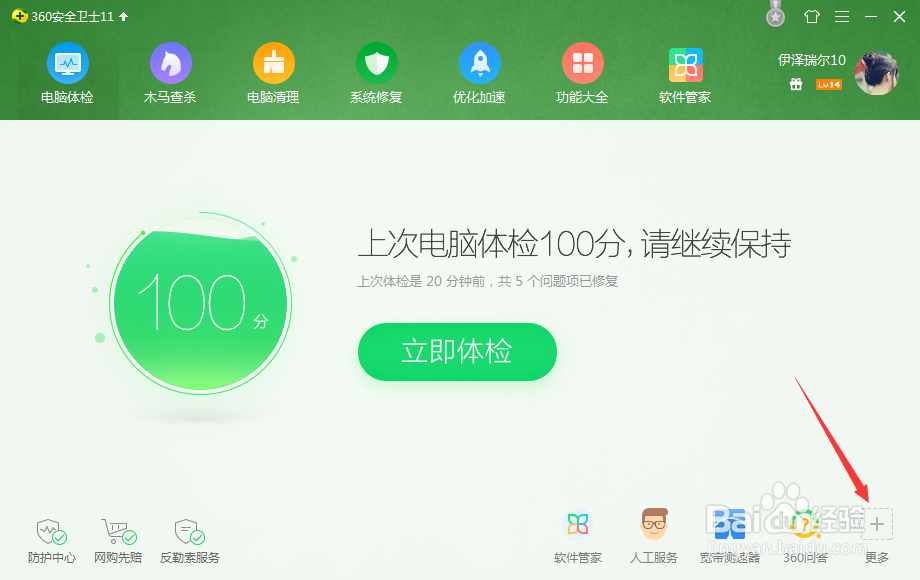Click text 上次体检是 20 分钟前

click(421, 281)
